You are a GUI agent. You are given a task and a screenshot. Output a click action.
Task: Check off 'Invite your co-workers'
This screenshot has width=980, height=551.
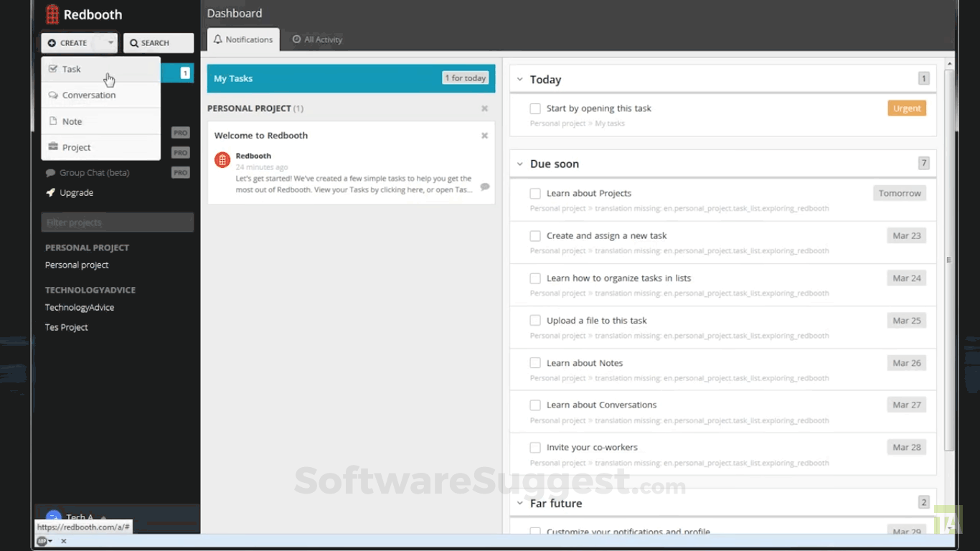[535, 448]
